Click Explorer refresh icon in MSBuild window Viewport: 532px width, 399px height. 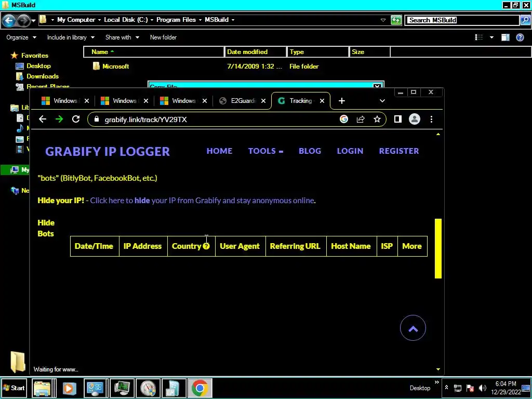[396, 20]
